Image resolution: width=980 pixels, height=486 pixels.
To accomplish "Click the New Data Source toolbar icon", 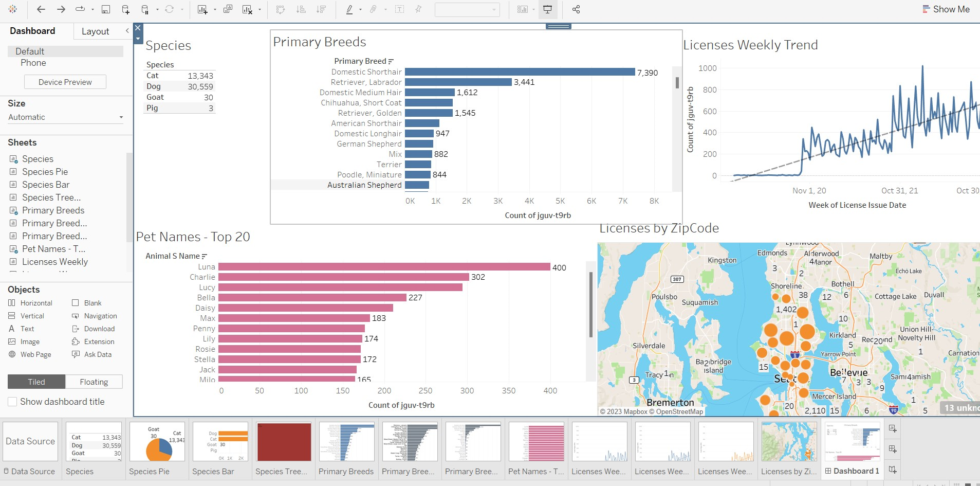I will tap(125, 9).
